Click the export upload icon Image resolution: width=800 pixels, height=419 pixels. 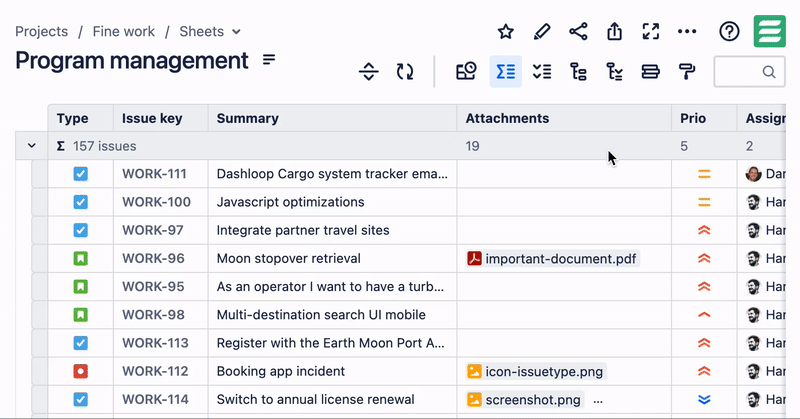[x=615, y=32]
